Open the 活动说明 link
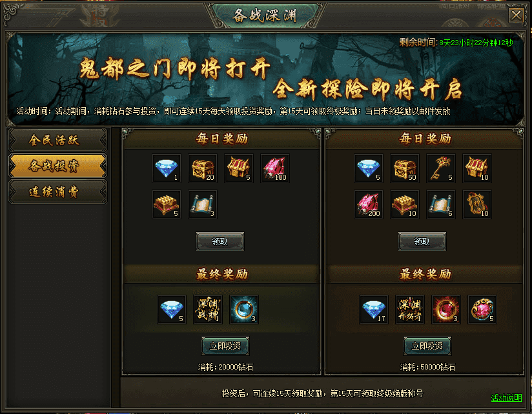The height and width of the screenshot is (414, 532). (506, 398)
